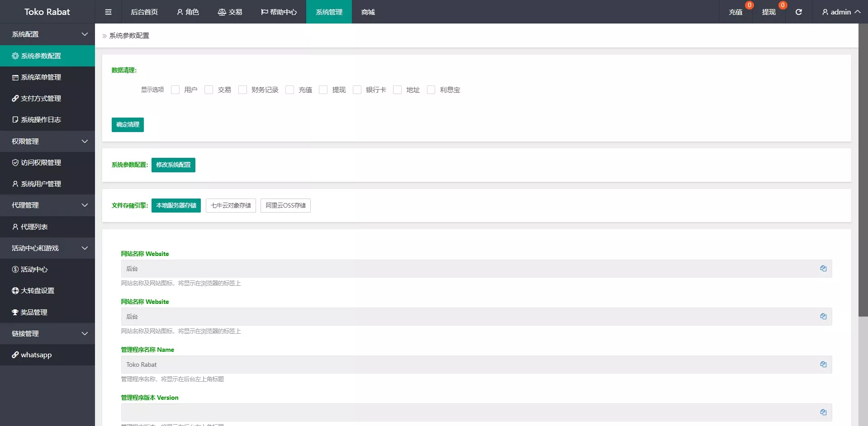This screenshot has width=868, height=426.
Task: Check the 用户 checkbox
Action: pos(175,90)
